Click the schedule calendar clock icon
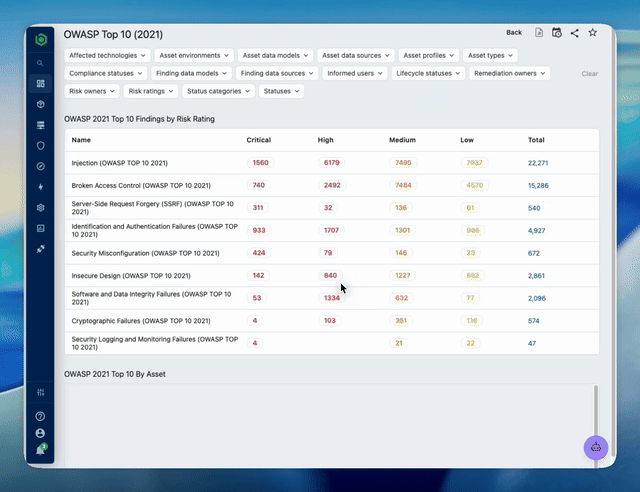Image resolution: width=640 pixels, height=492 pixels. click(557, 33)
